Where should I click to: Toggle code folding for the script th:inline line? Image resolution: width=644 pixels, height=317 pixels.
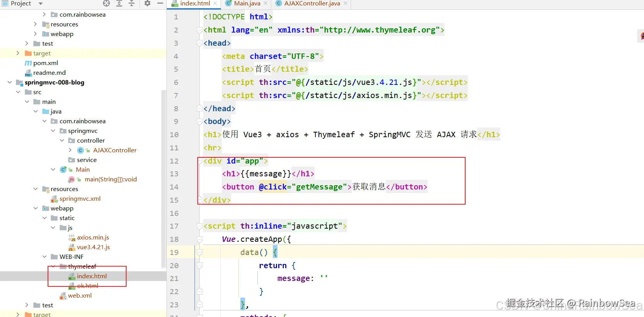(200, 226)
